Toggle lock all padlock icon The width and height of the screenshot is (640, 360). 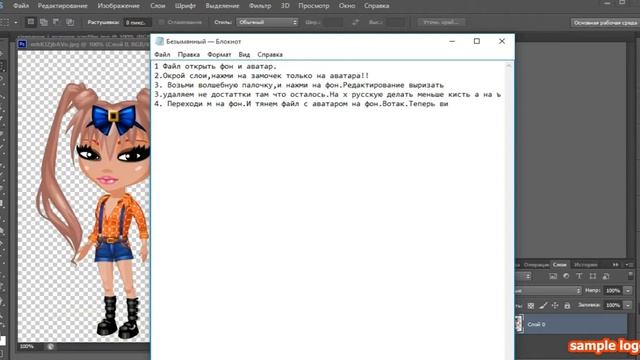pos(567,305)
